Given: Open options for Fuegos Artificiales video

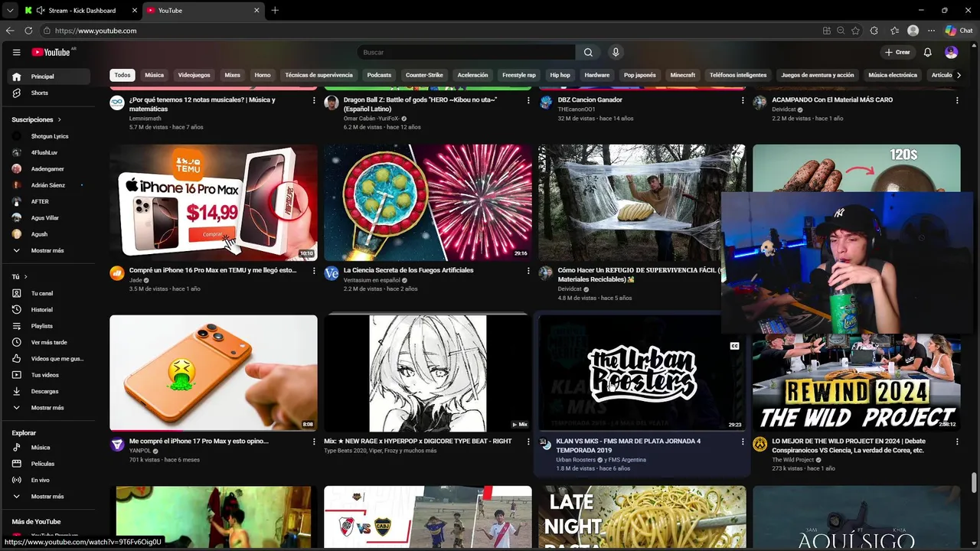Looking at the screenshot, I should pyautogui.click(x=528, y=271).
